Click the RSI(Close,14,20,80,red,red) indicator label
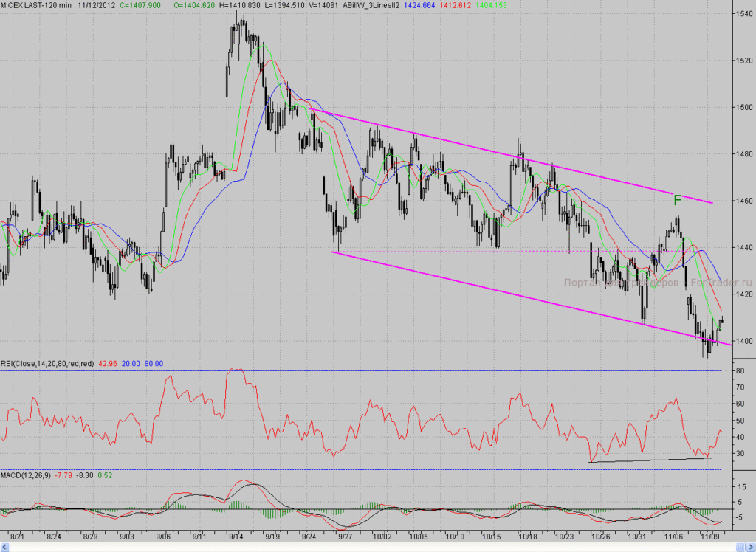Screen dimensions: 756x552 (x=47, y=364)
